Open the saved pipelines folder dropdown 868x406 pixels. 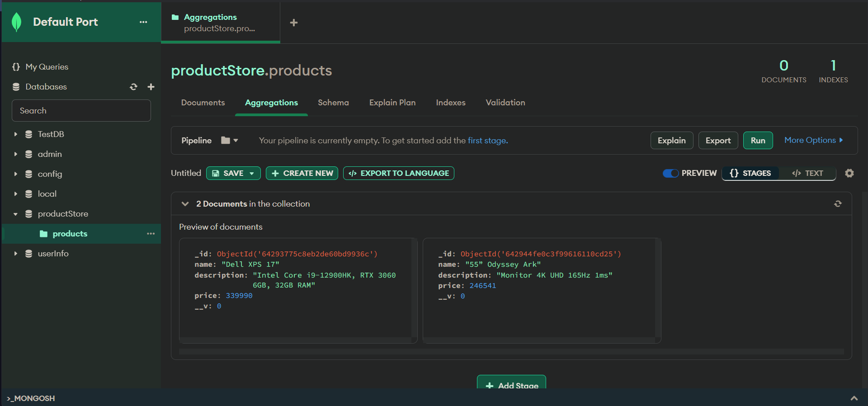(230, 141)
